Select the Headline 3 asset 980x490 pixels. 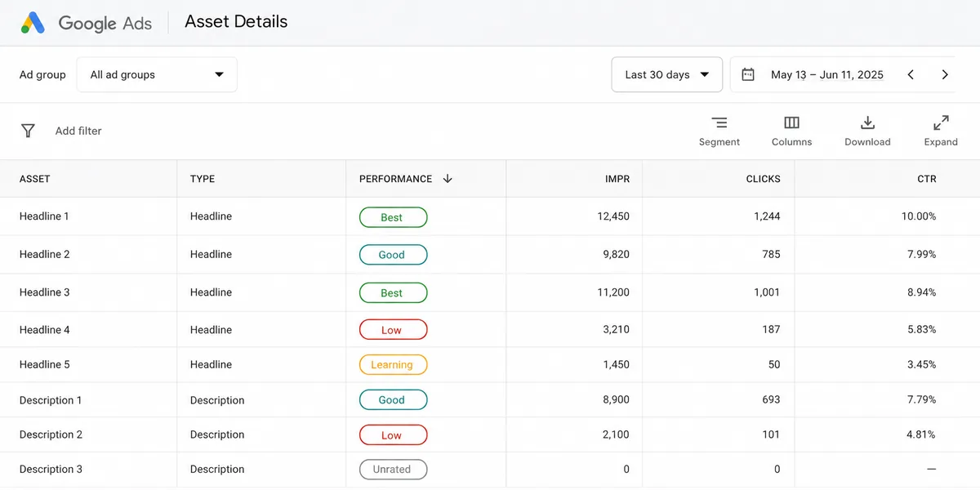click(44, 292)
